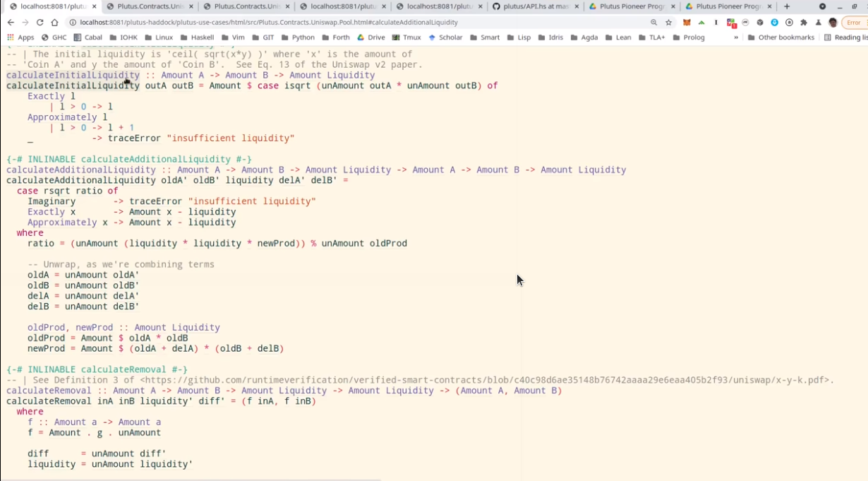Open the IOHK bookmarks folder
This screenshot has height=481, width=868.
pos(123,37)
